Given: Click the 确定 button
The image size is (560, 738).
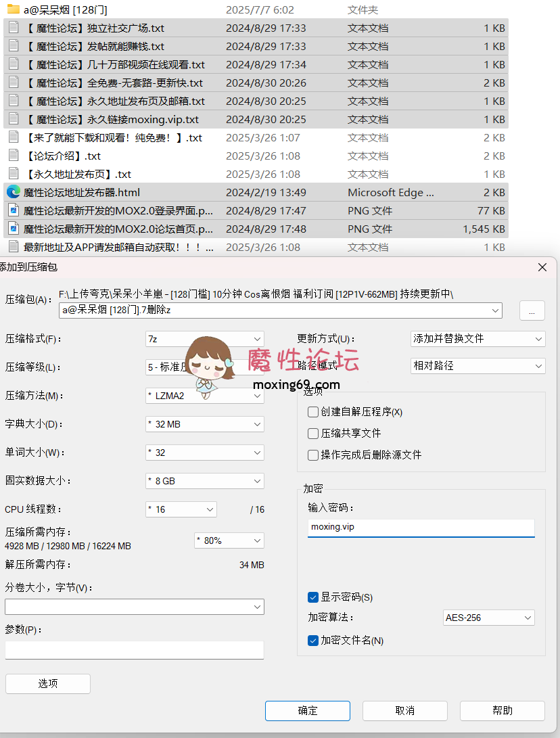Looking at the screenshot, I should 308,711.
